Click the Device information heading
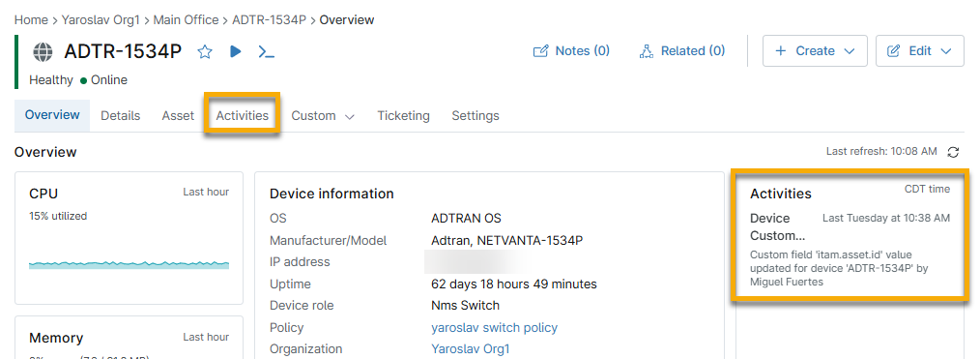Viewport: 980px width, 359px height. click(x=331, y=194)
